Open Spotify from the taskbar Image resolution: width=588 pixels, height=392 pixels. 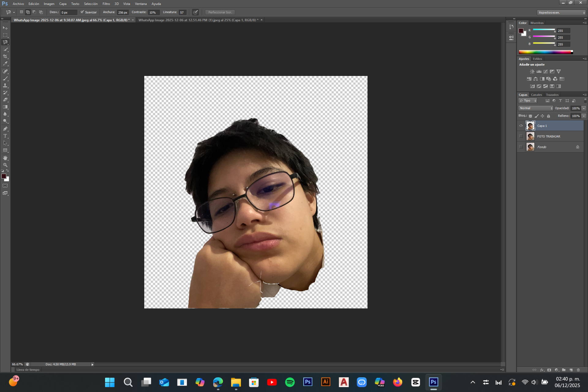click(x=290, y=382)
